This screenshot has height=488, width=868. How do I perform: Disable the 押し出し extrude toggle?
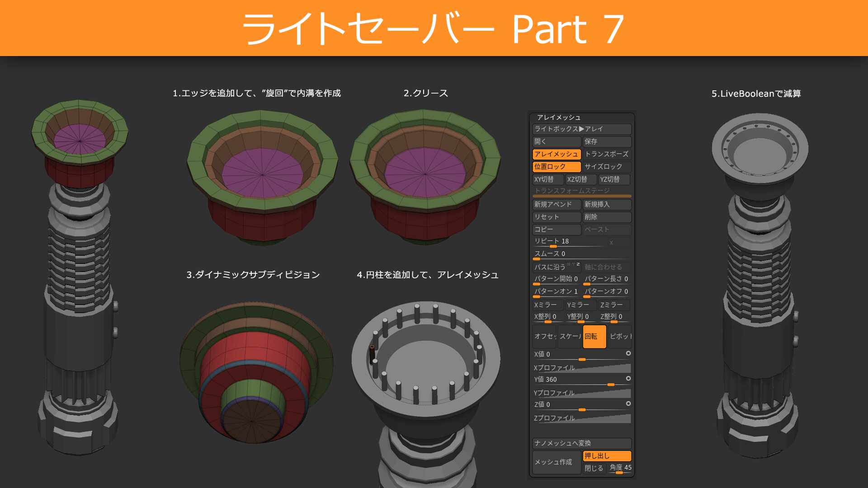(607, 456)
